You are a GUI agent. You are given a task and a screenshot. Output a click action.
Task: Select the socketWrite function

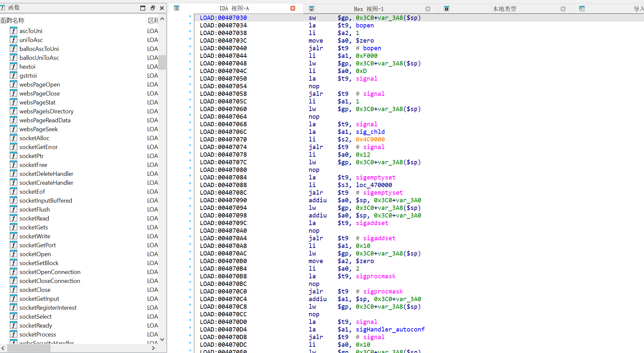(35, 236)
